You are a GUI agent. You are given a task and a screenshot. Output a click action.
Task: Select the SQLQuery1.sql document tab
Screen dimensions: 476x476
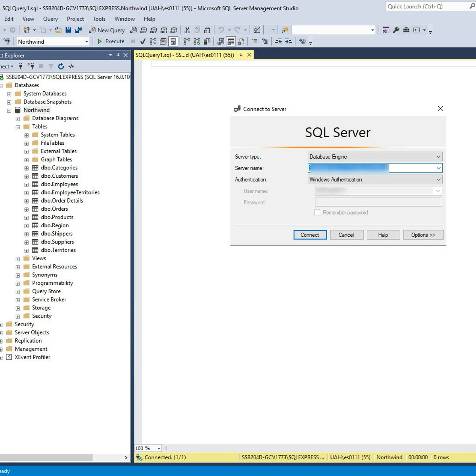click(184, 55)
